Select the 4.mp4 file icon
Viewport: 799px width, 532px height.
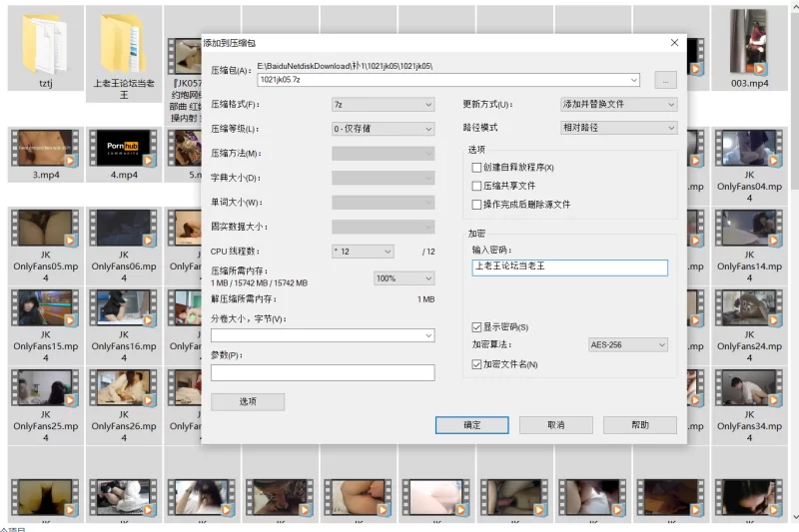(124, 148)
